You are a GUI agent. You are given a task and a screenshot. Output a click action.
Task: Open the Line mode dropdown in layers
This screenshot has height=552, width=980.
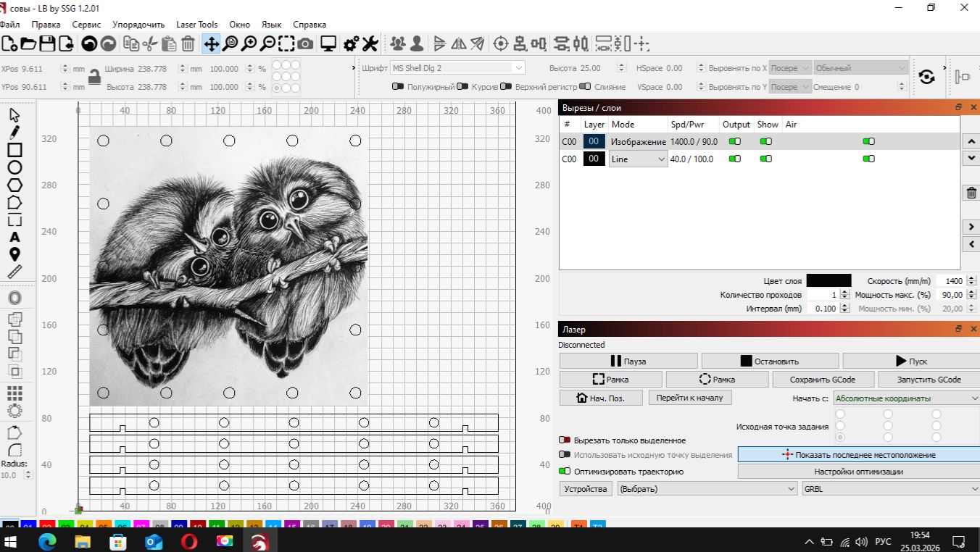pyautogui.click(x=638, y=159)
